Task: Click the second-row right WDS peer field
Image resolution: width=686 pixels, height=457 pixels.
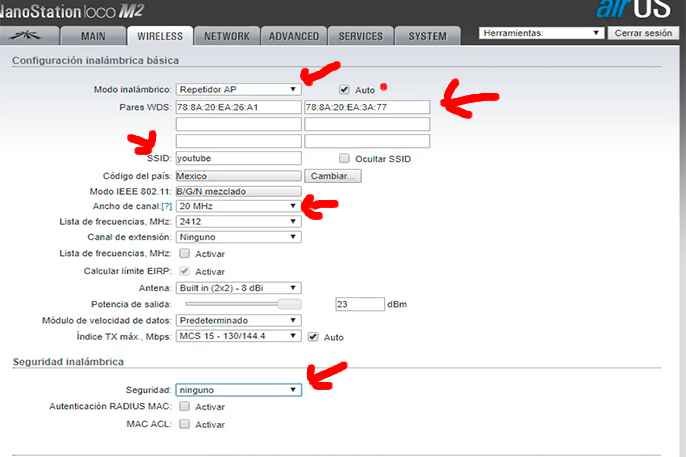Action: [x=367, y=124]
